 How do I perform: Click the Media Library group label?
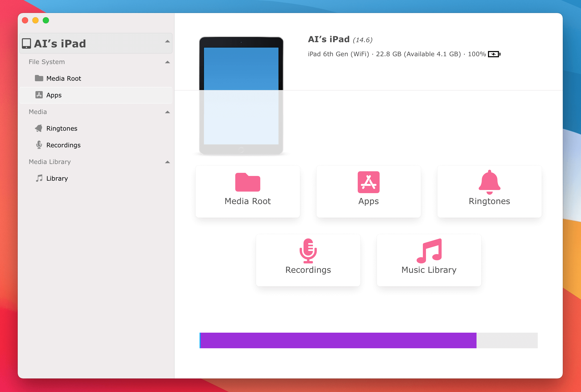(x=50, y=162)
